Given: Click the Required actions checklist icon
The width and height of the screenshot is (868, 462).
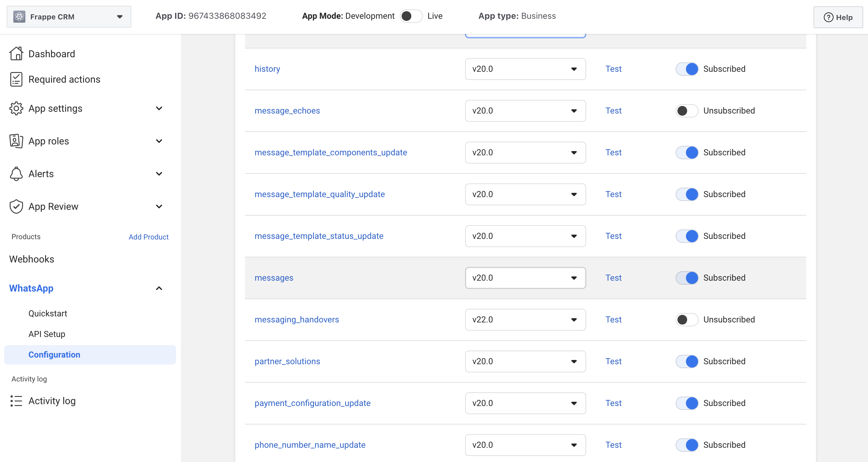Looking at the screenshot, I should click(x=16, y=79).
